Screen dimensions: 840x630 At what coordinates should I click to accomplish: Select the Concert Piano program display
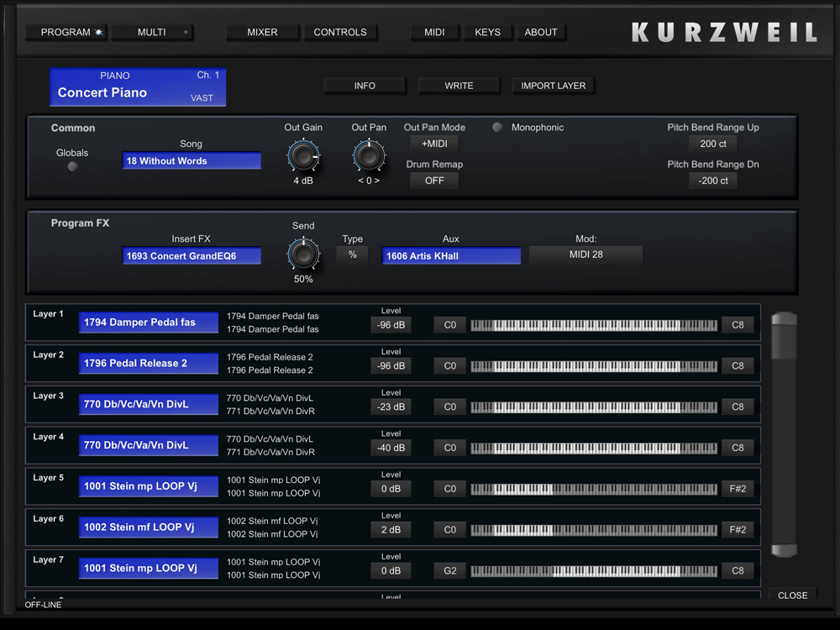coord(138,87)
